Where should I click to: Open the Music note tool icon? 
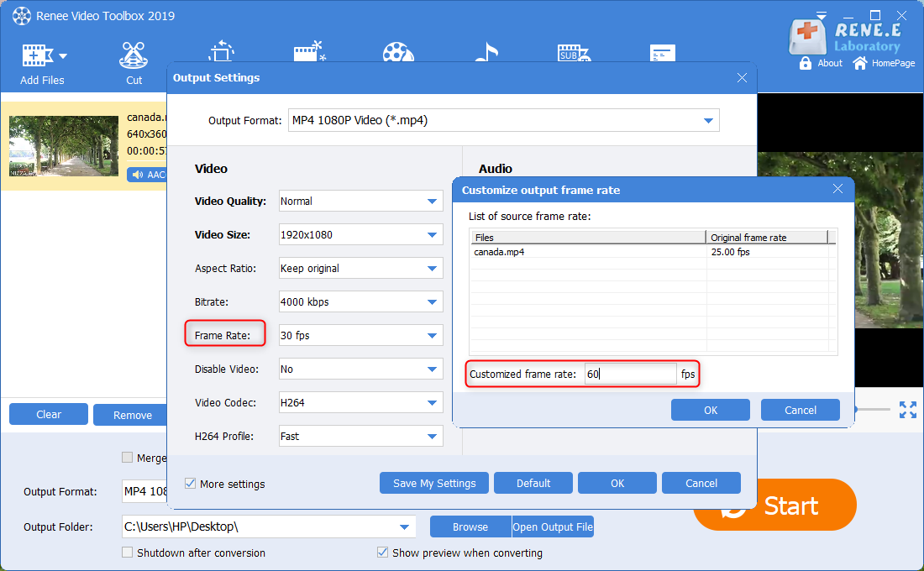(x=486, y=52)
